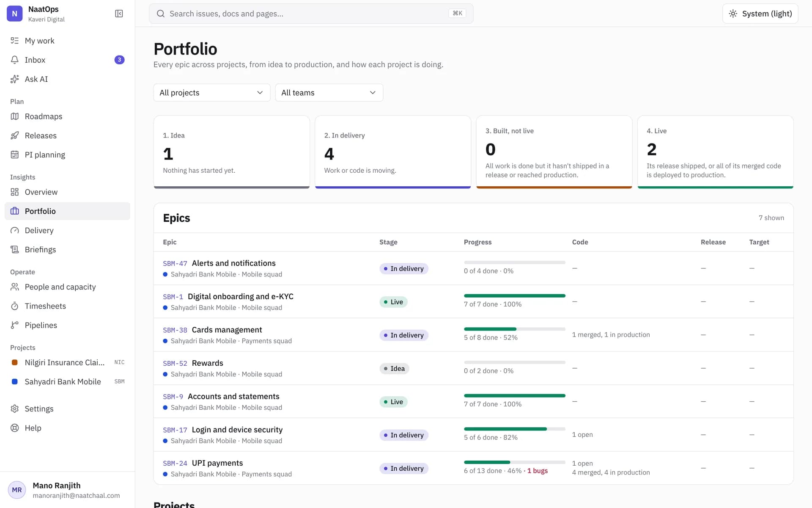This screenshot has height=508, width=812.
Task: Click the Releases rocket icon
Action: click(15, 135)
